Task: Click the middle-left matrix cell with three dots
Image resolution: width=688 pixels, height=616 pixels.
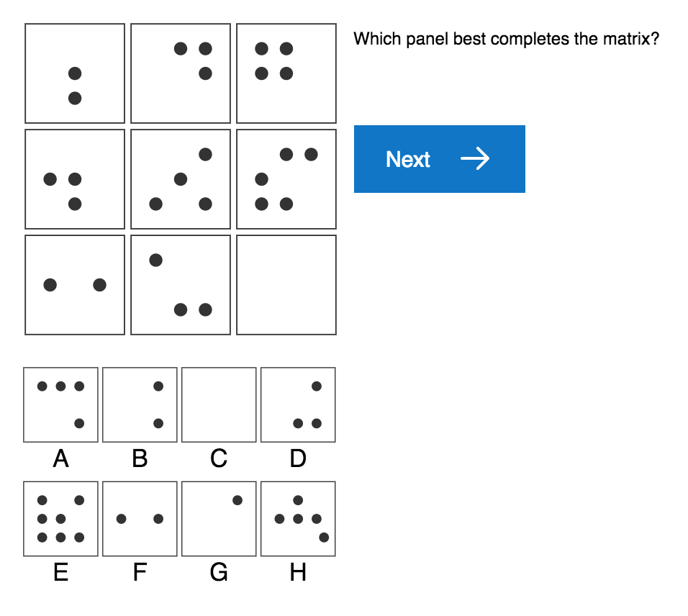Action: 75,179
